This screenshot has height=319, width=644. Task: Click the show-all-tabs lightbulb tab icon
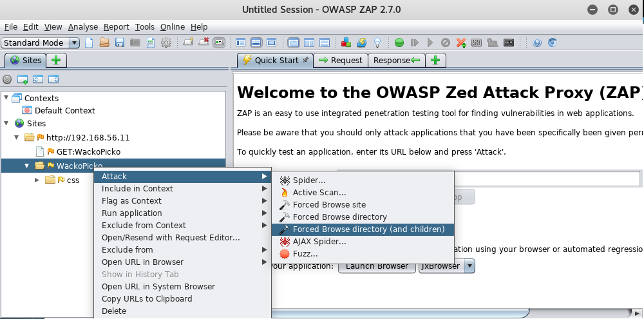pyautogui.click(x=188, y=42)
